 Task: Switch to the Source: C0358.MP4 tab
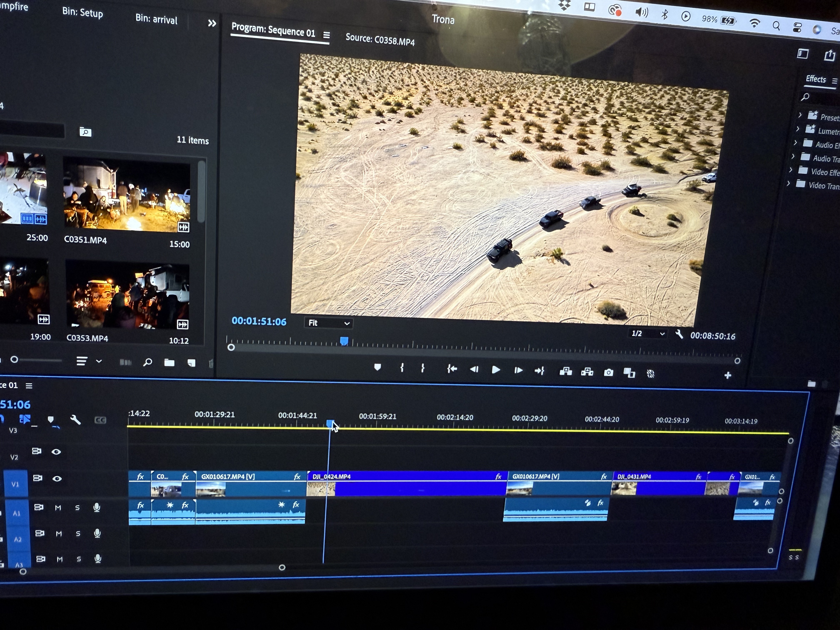[380, 39]
